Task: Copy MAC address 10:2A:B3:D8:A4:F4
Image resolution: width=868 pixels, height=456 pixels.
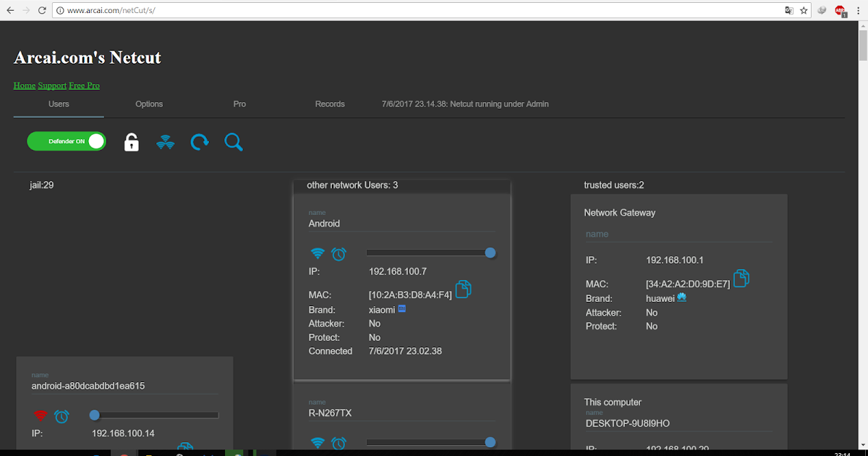Action: click(464, 289)
